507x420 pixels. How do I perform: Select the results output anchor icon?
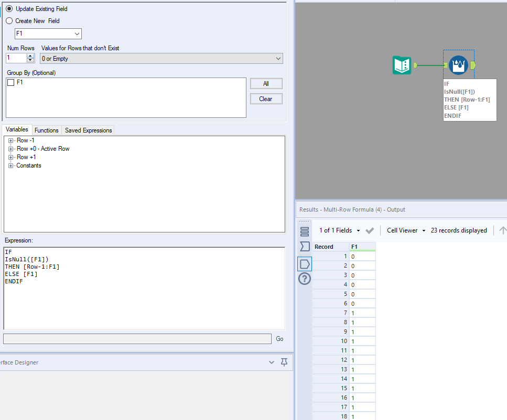[305, 264]
